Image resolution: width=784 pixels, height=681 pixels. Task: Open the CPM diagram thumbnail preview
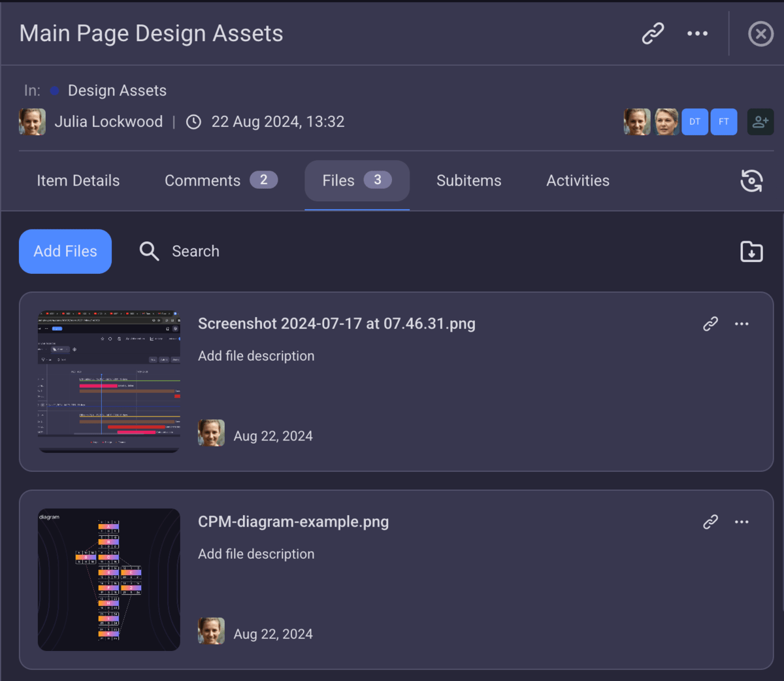(x=108, y=579)
